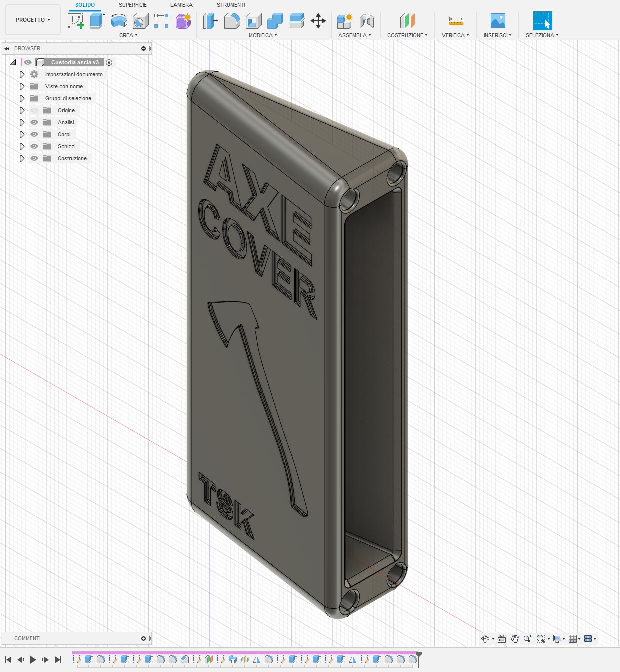Select the Press Pull tool

coord(210,21)
